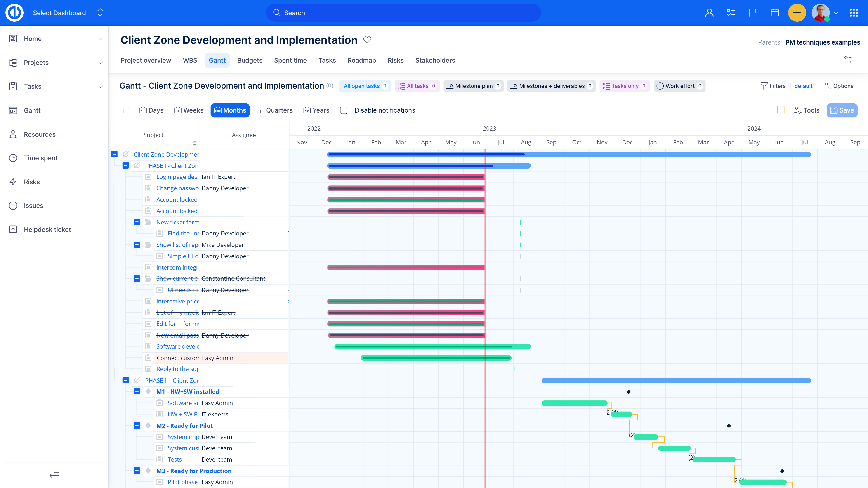Viewport: 868px width, 488px height.
Task: Switch to the WBS tab
Action: [x=190, y=60]
